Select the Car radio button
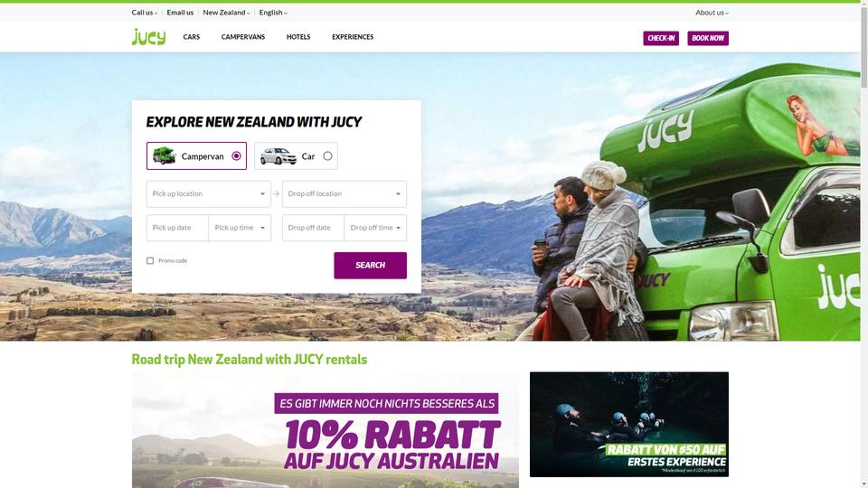The width and height of the screenshot is (868, 488). [x=327, y=156]
